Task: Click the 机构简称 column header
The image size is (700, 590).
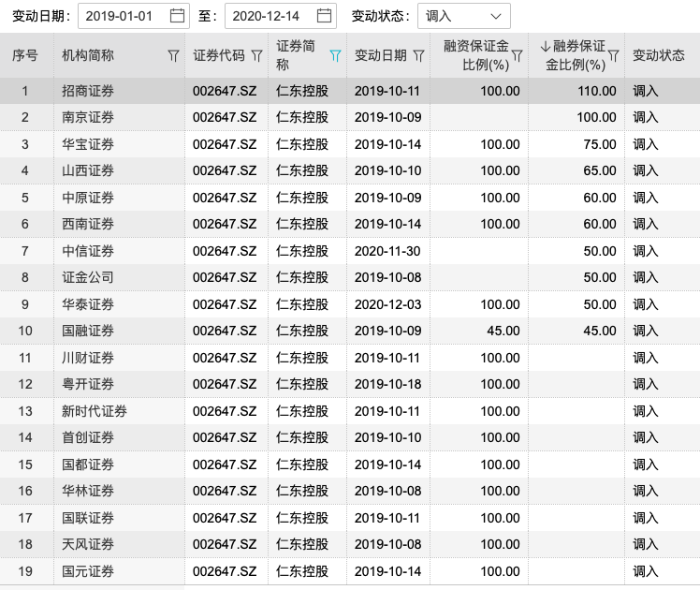Action: (88, 55)
